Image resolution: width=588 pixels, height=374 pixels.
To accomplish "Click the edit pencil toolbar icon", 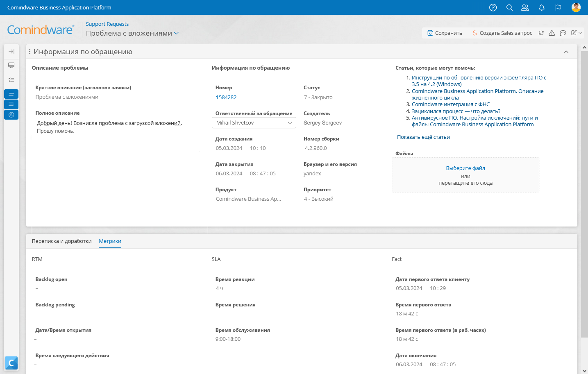I will pyautogui.click(x=574, y=33).
